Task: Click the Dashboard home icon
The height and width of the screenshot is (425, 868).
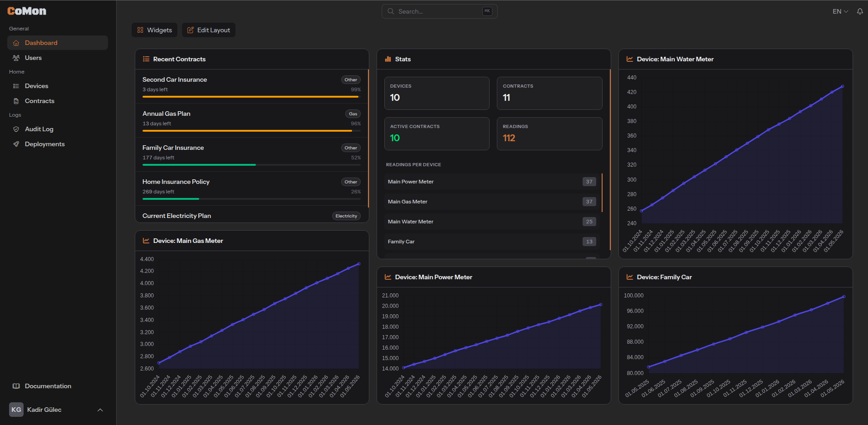Action: pyautogui.click(x=16, y=43)
